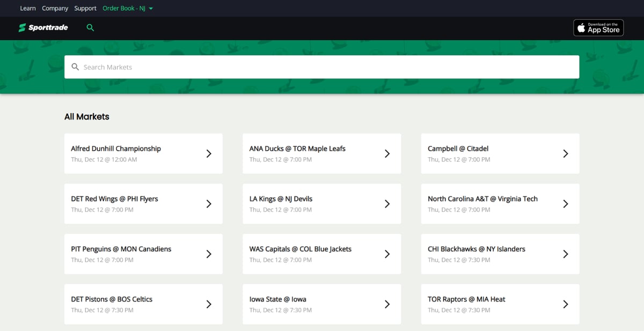Open DET Pistons @ BOS Celtics chevron

click(x=209, y=304)
